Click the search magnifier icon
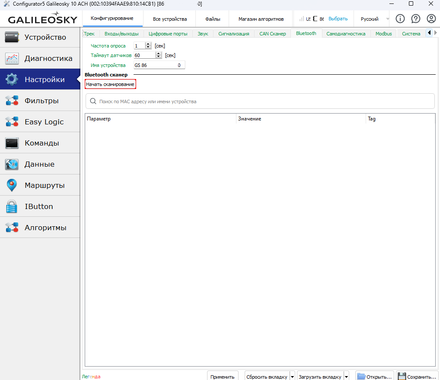This screenshot has height=380, width=440. tap(93, 101)
